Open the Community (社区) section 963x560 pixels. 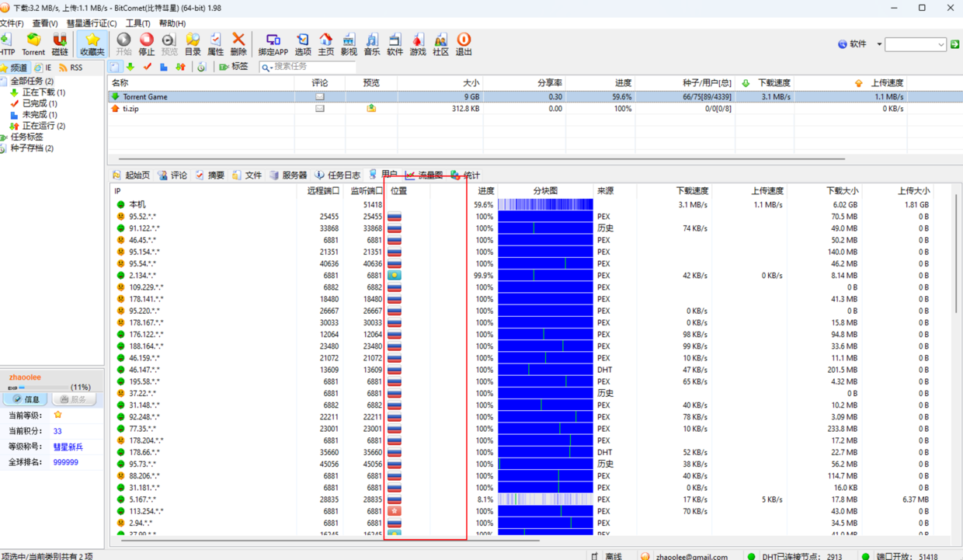441,43
